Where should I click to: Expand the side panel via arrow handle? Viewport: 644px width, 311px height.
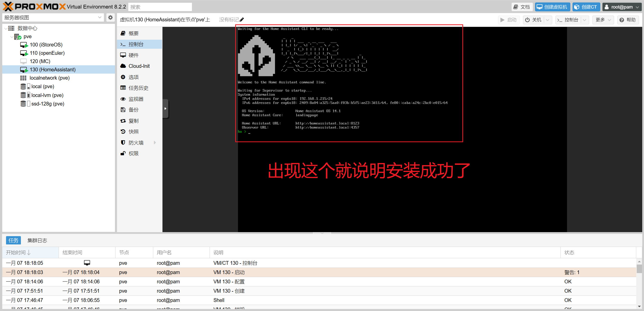click(165, 109)
